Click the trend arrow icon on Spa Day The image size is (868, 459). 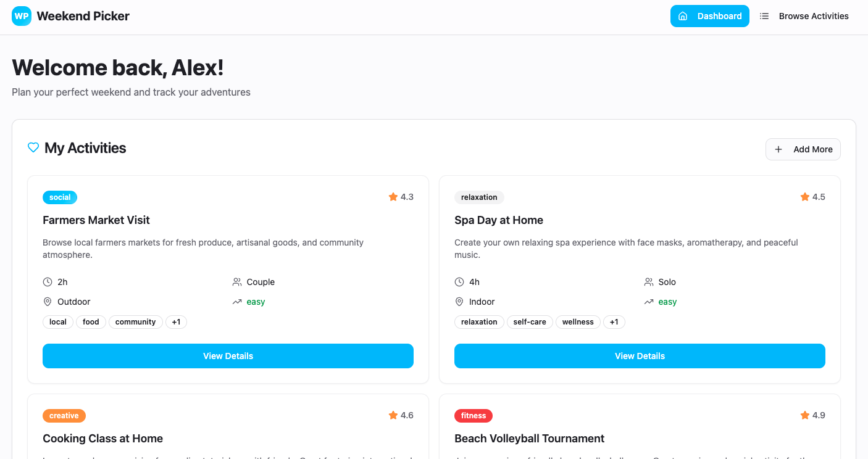point(649,302)
